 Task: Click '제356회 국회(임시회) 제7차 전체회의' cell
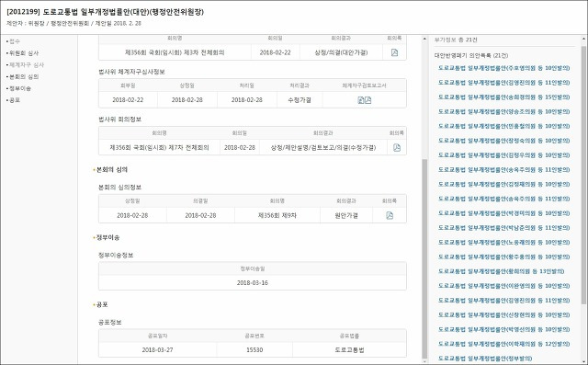[x=159, y=148]
